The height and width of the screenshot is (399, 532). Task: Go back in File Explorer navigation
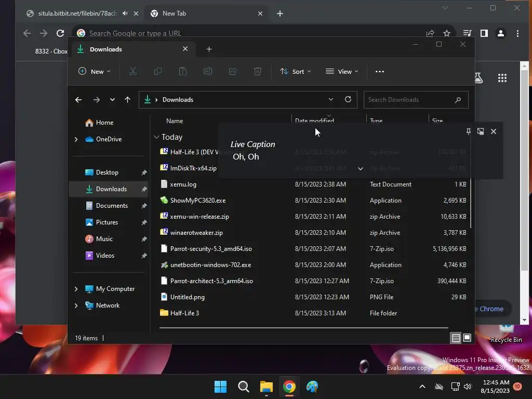click(78, 100)
